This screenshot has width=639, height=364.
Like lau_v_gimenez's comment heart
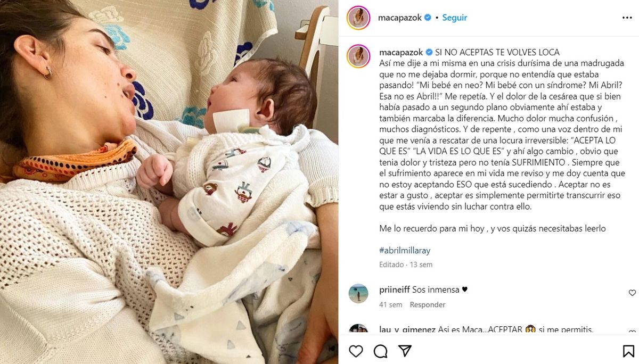pyautogui.click(x=632, y=332)
